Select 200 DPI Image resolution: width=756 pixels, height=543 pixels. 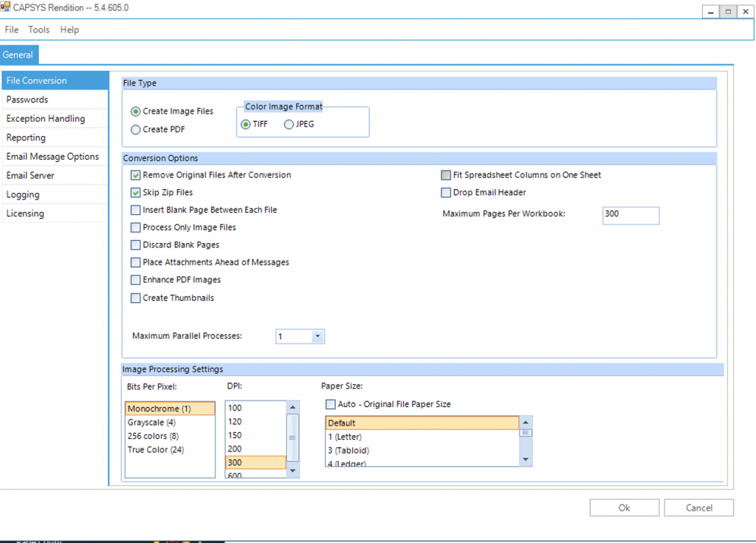pyautogui.click(x=255, y=448)
